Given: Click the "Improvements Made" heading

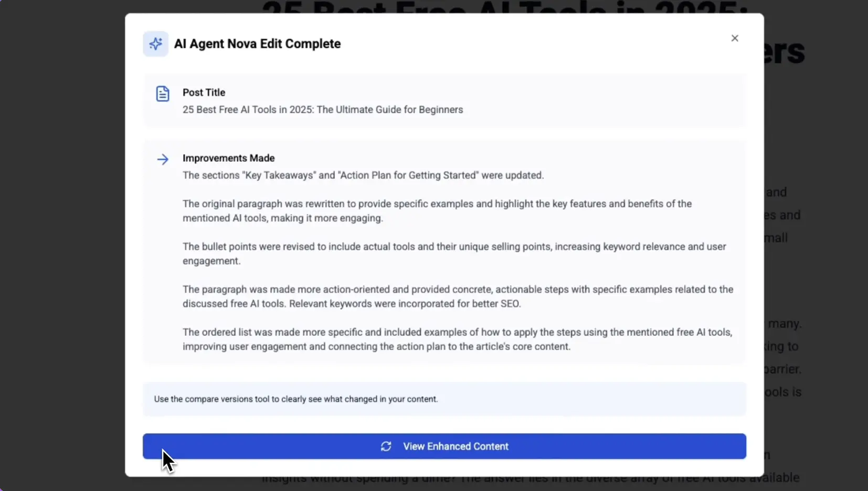Looking at the screenshot, I should (228, 158).
